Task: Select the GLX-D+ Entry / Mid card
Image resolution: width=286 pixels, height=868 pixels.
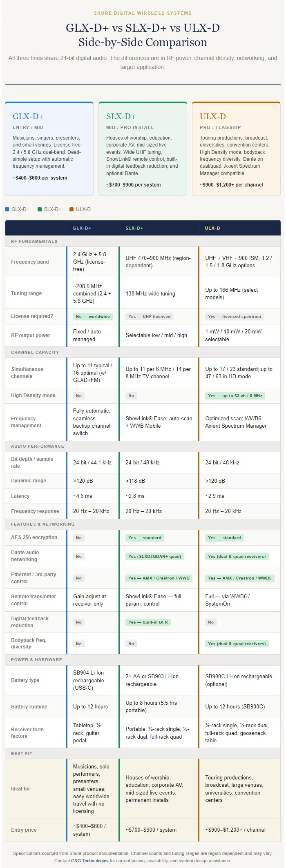Action: coord(49,149)
